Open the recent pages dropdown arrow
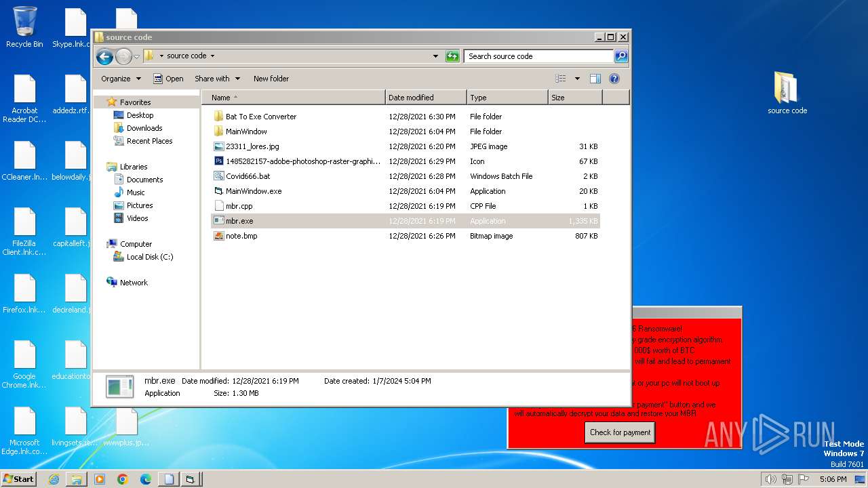The image size is (868, 488). pyautogui.click(x=136, y=56)
